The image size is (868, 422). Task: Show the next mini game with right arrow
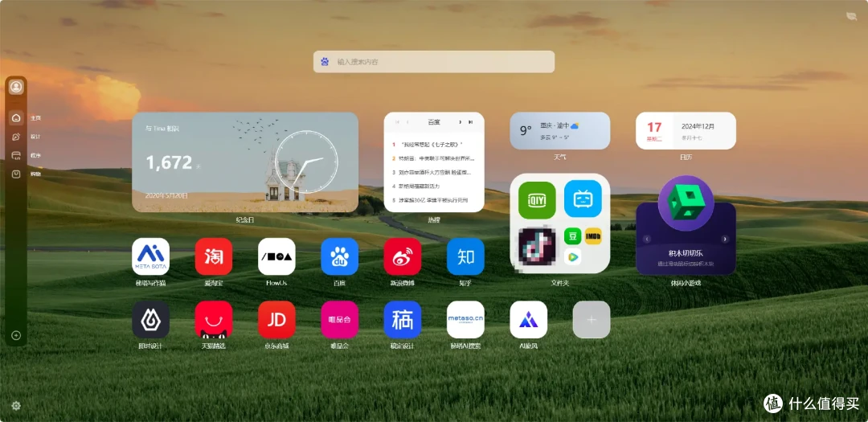click(x=725, y=240)
